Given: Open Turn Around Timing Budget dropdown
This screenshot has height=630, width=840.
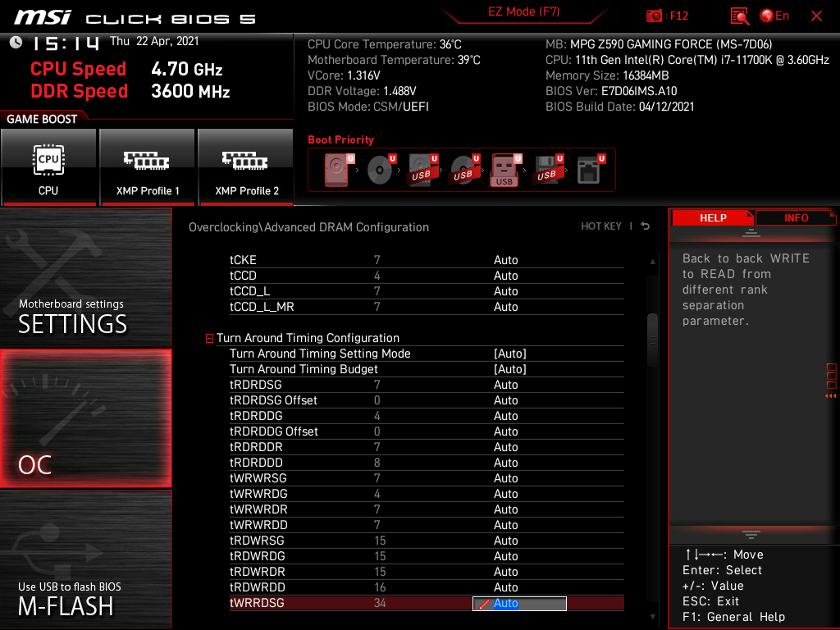Looking at the screenshot, I should pos(510,369).
